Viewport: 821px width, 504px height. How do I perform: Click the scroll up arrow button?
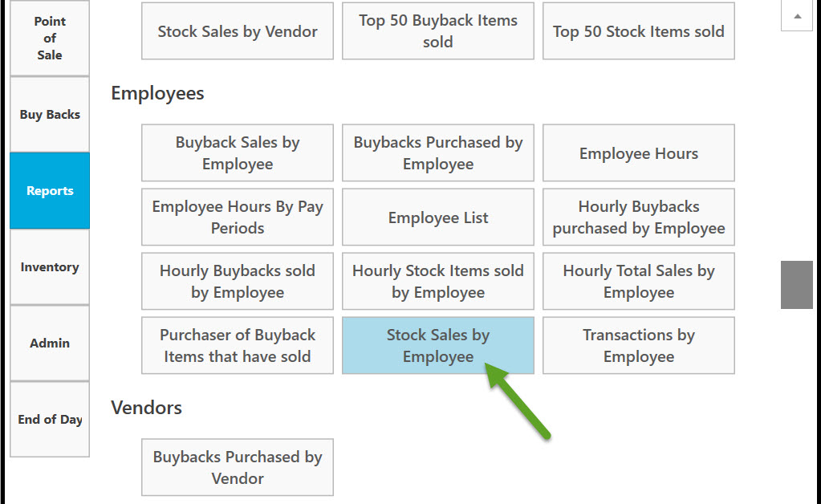point(796,16)
